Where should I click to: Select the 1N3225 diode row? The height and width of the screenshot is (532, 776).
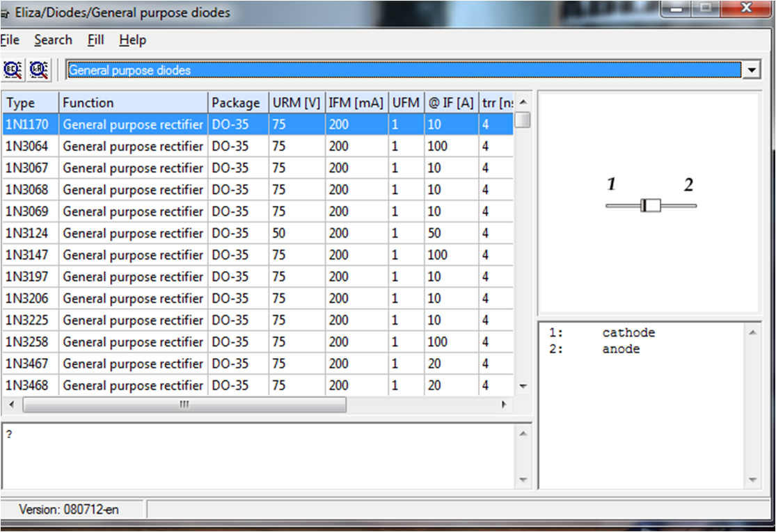point(258,321)
